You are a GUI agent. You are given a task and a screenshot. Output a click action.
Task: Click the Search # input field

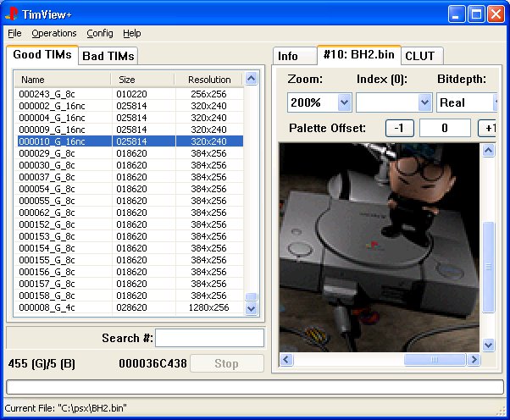tap(208, 338)
